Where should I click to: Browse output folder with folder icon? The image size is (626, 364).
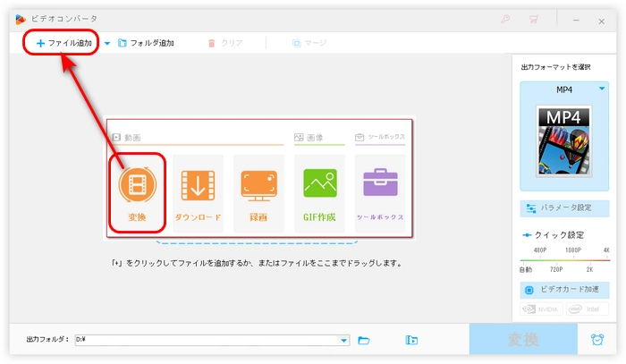[364, 340]
